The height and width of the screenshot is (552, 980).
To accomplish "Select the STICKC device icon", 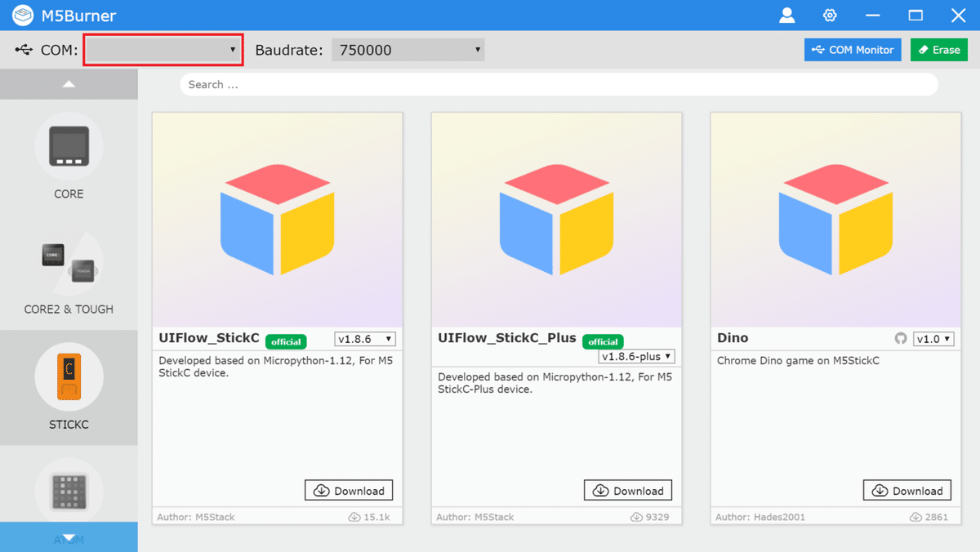I will (x=69, y=377).
